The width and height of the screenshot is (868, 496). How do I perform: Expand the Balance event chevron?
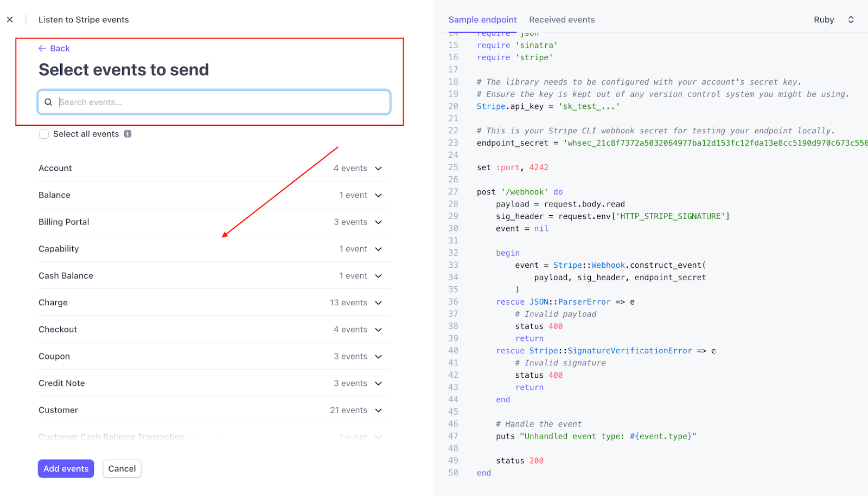[378, 195]
